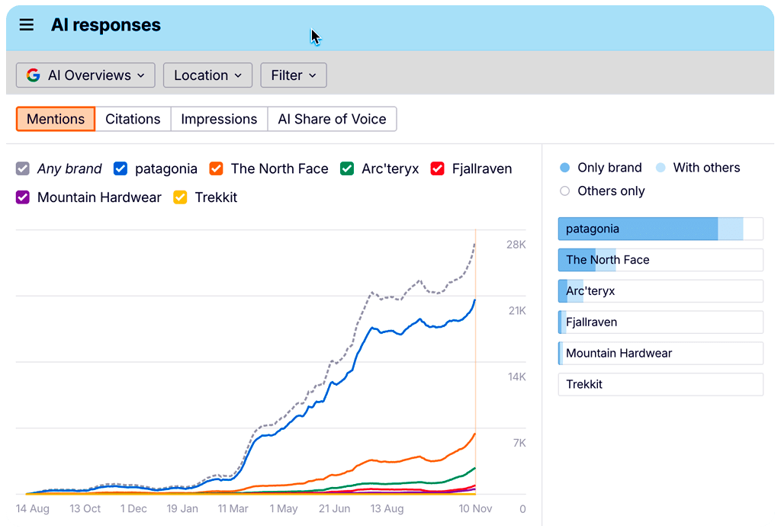The width and height of the screenshot is (781, 532).
Task: Toggle the Arc'teryx checkbox
Action: coord(347,169)
